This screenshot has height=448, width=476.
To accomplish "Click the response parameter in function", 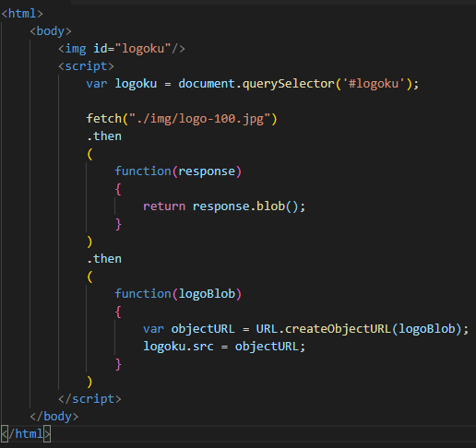I will tap(207, 171).
